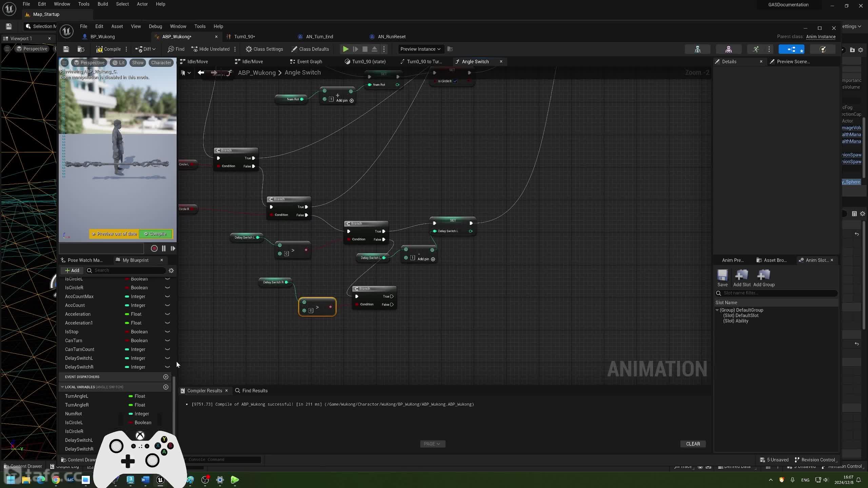Open Character options in preview viewport
The height and width of the screenshot is (488, 868).
161,63
